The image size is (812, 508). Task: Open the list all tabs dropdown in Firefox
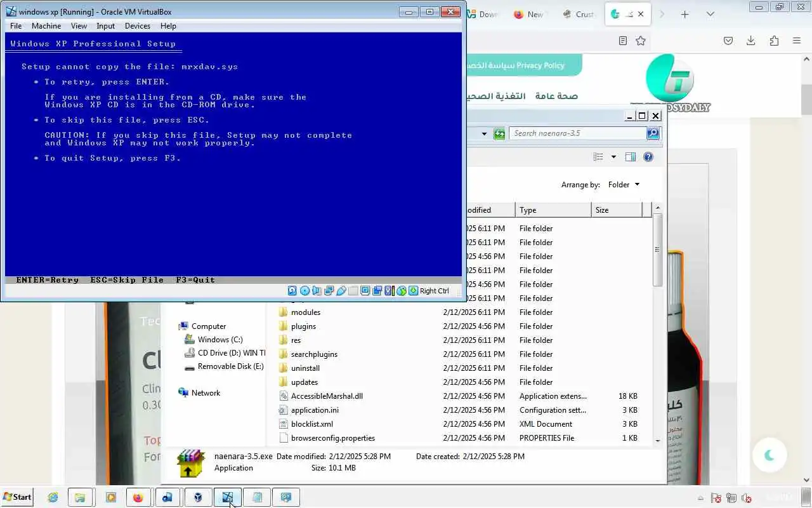click(710, 14)
